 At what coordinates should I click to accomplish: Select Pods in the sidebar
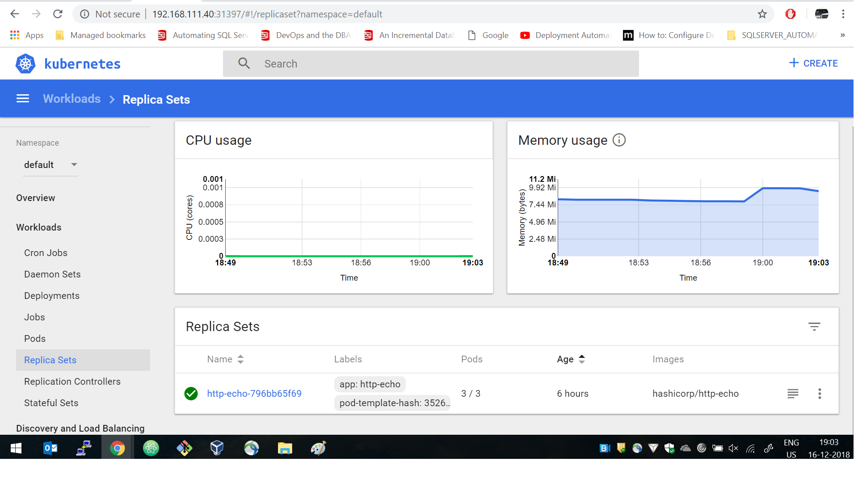[35, 339]
